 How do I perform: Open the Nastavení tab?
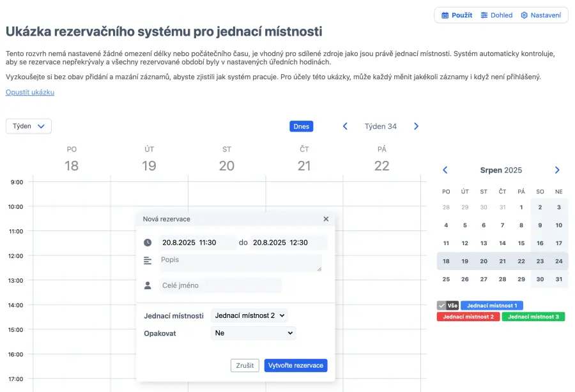[x=540, y=15]
